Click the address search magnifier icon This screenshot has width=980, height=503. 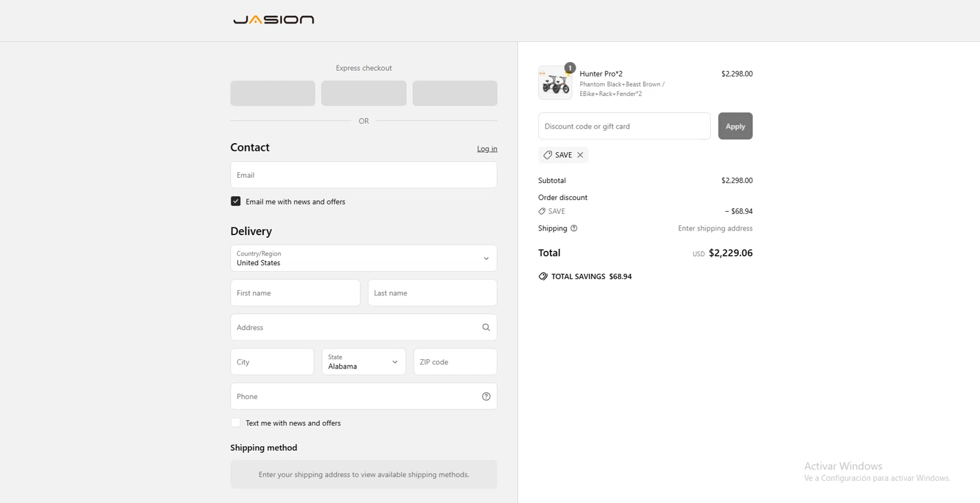[486, 327]
